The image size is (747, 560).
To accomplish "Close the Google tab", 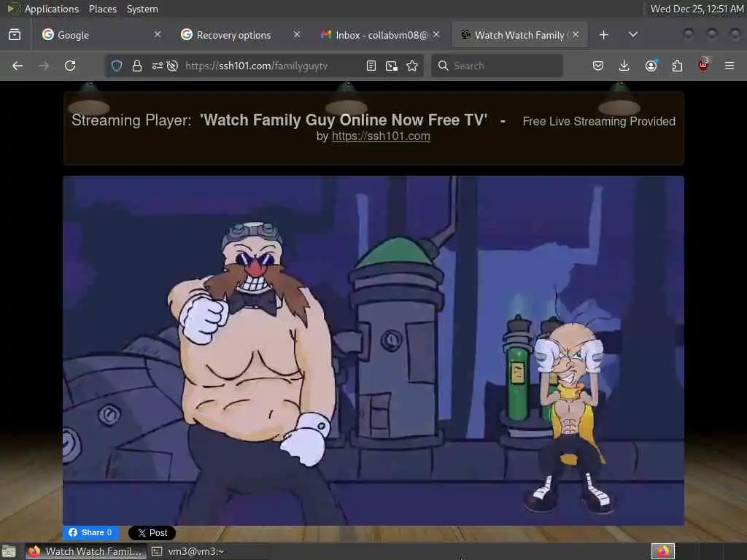I will [158, 35].
